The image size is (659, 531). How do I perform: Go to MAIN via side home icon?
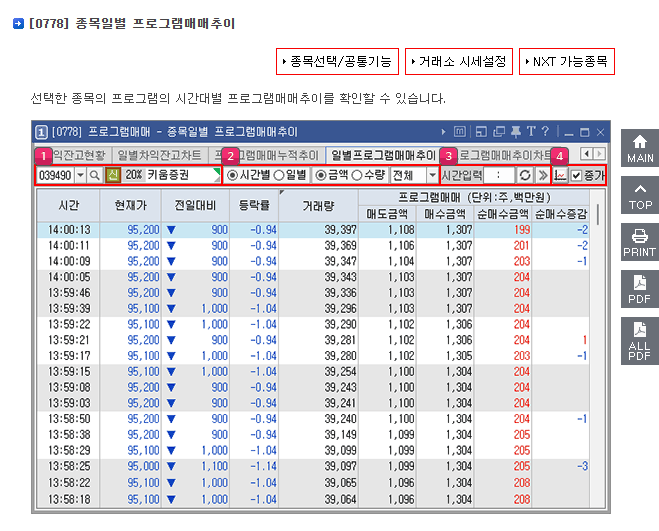tap(640, 148)
